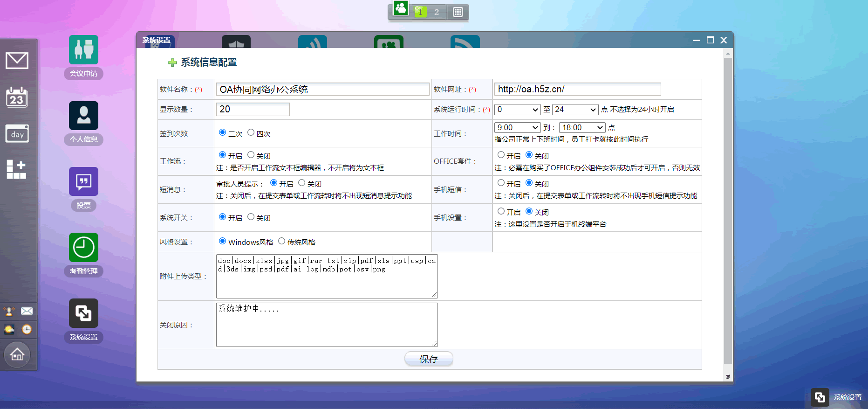868x409 pixels.
Task: Expand system run start hour dropdown
Action: point(517,110)
